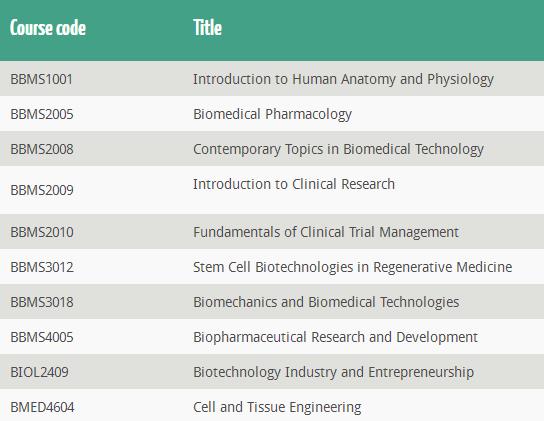
Task: Select course code BBMS3018
Action: coord(42,302)
